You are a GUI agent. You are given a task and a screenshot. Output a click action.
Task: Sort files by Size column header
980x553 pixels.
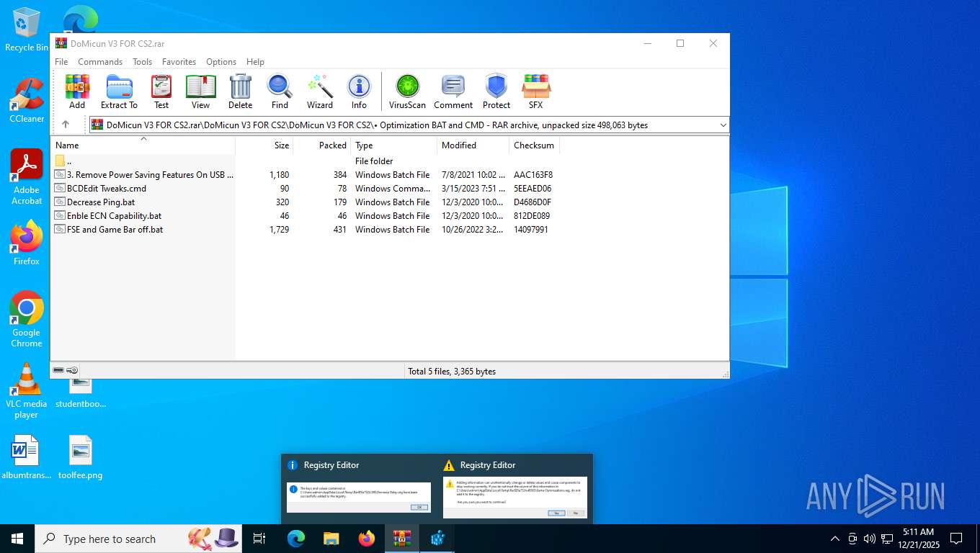pyautogui.click(x=264, y=145)
